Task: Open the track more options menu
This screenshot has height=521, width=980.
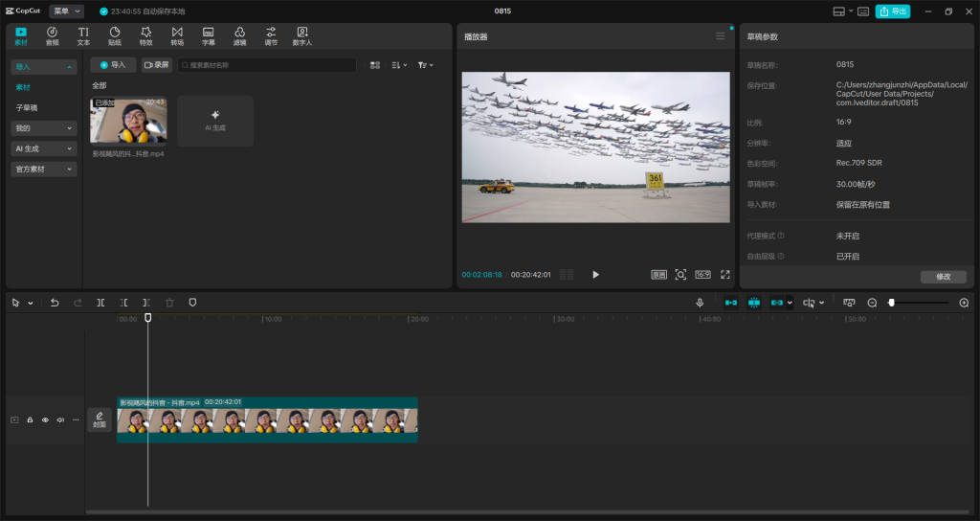Action: (76, 419)
